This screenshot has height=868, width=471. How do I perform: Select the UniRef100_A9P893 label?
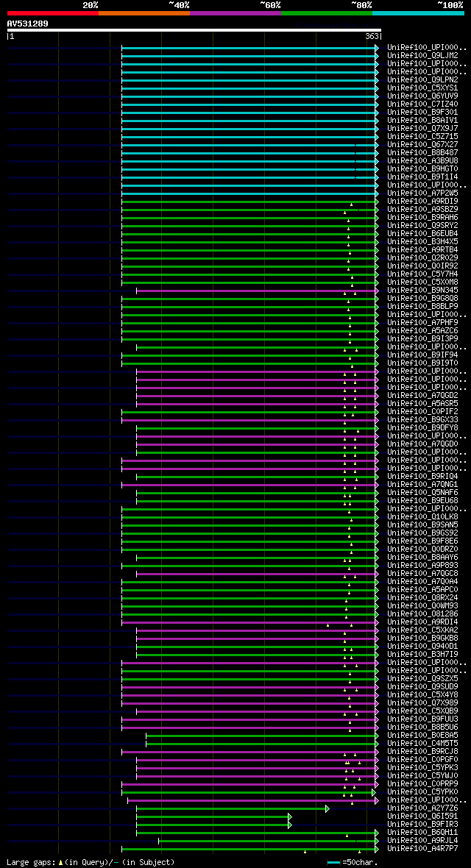pos(422,565)
